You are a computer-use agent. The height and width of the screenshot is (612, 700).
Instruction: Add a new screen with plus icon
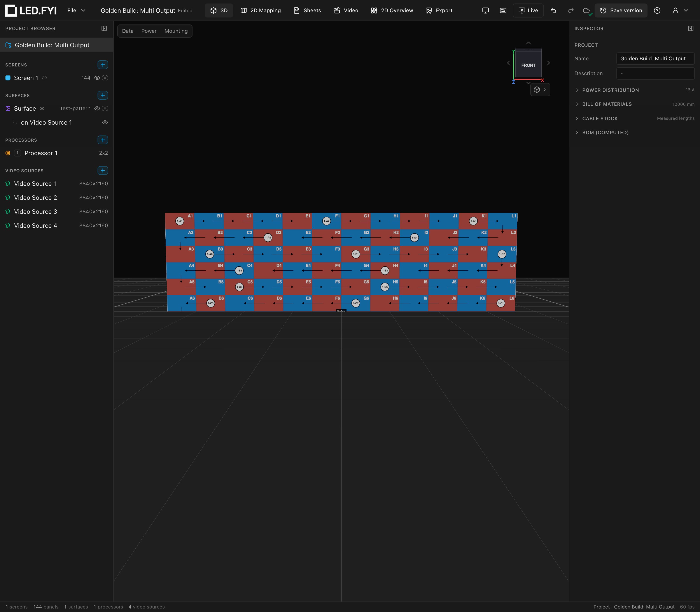(103, 64)
